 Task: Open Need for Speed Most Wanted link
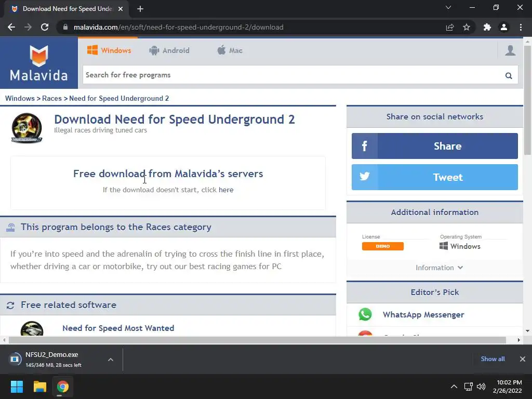click(x=118, y=328)
